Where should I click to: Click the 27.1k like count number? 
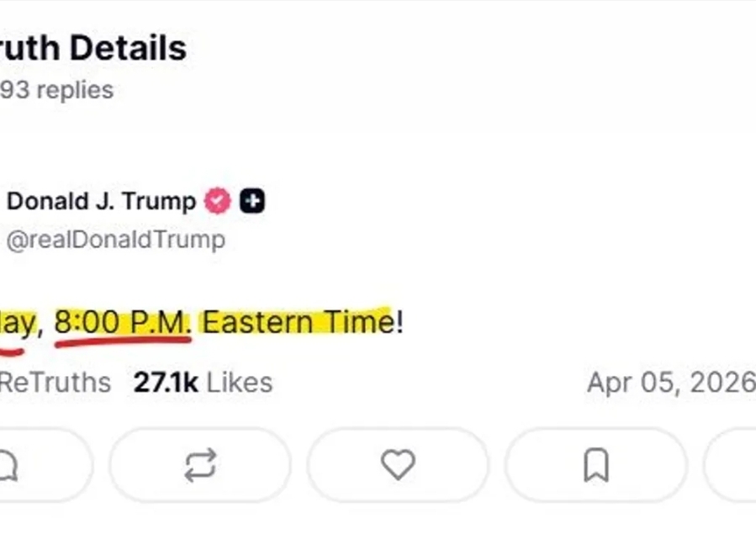coord(166,383)
